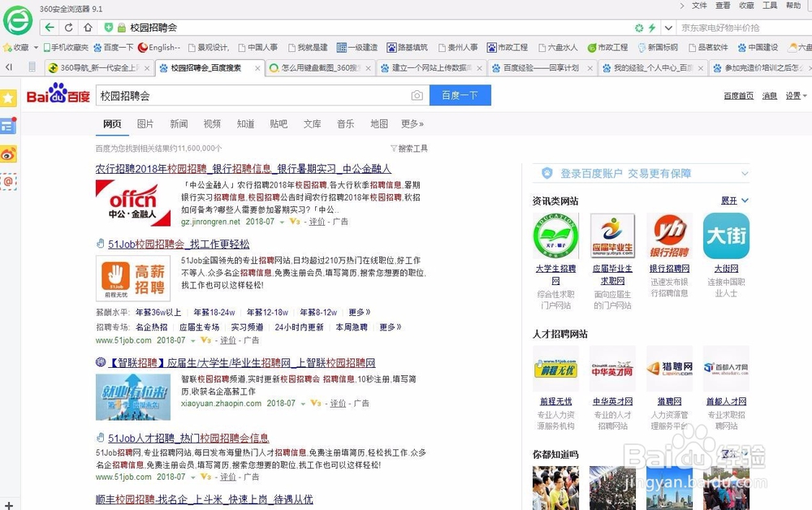Click the green shield icon in address bar

point(108,27)
